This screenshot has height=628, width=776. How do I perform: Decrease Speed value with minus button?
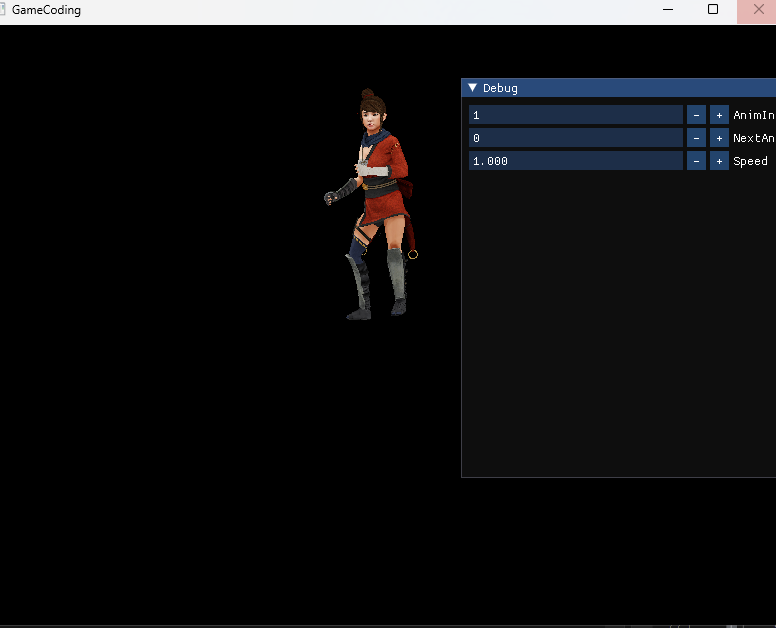[696, 161]
